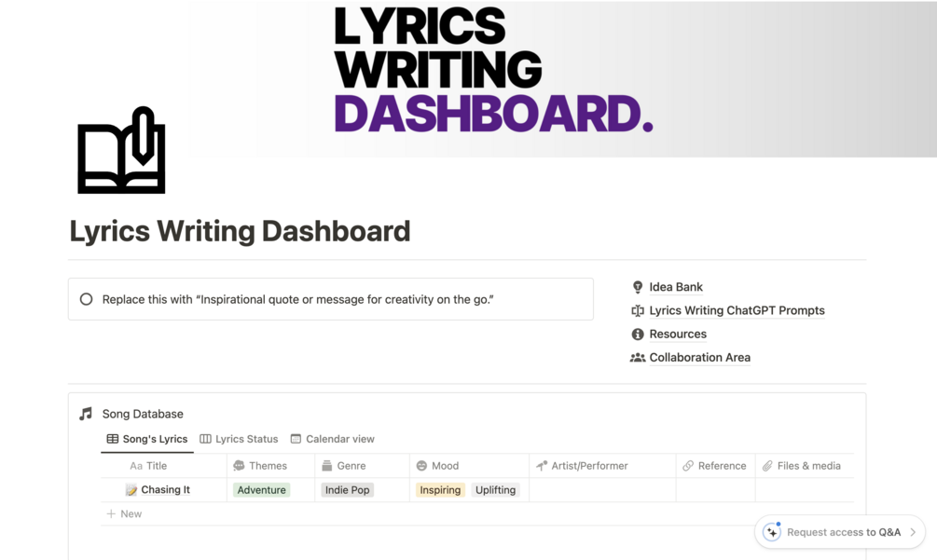This screenshot has height=560, width=937.
Task: Click the icon next to Lyrics Writing ChatGPT Prompts
Action: [638, 310]
